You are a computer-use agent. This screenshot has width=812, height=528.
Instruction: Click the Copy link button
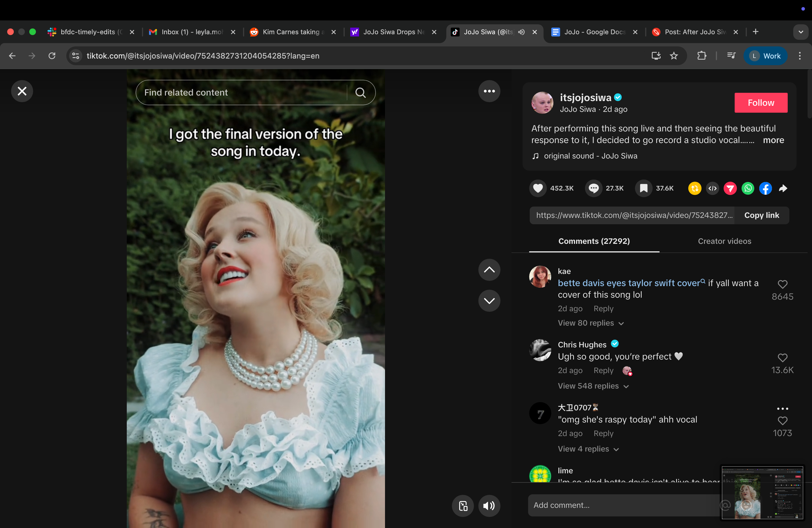[761, 215]
